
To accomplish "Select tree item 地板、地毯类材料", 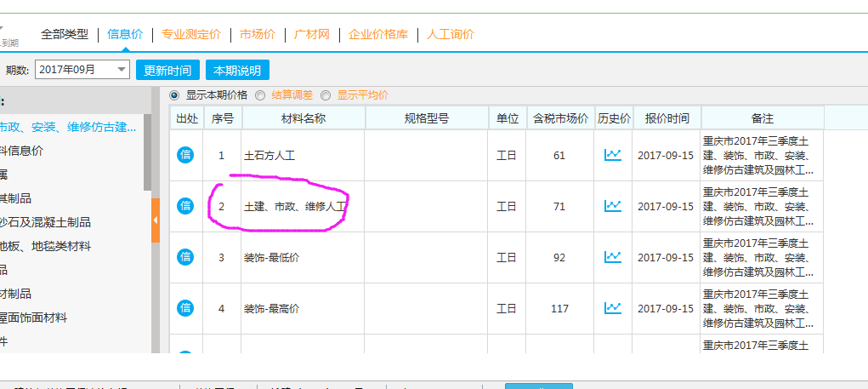I will tap(45, 247).
